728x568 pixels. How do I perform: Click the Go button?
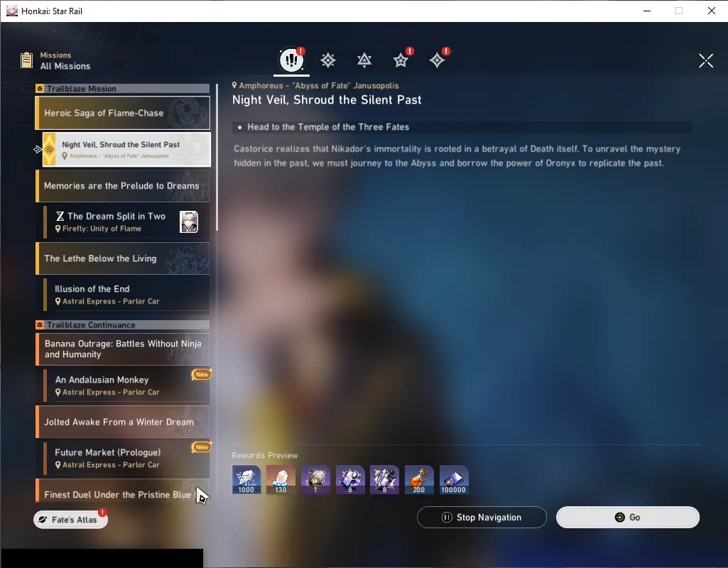(x=628, y=517)
